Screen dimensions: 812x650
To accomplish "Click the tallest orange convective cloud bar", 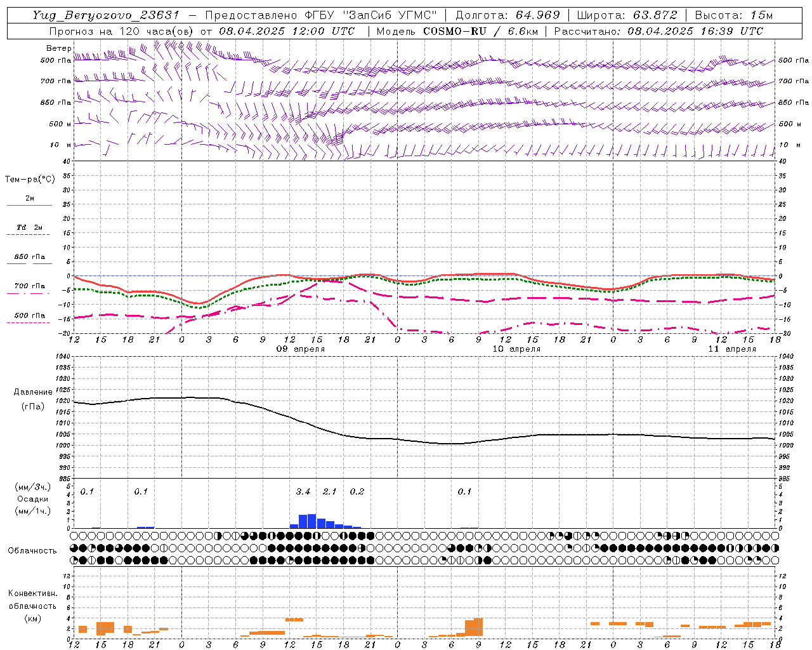I will point(478,627).
